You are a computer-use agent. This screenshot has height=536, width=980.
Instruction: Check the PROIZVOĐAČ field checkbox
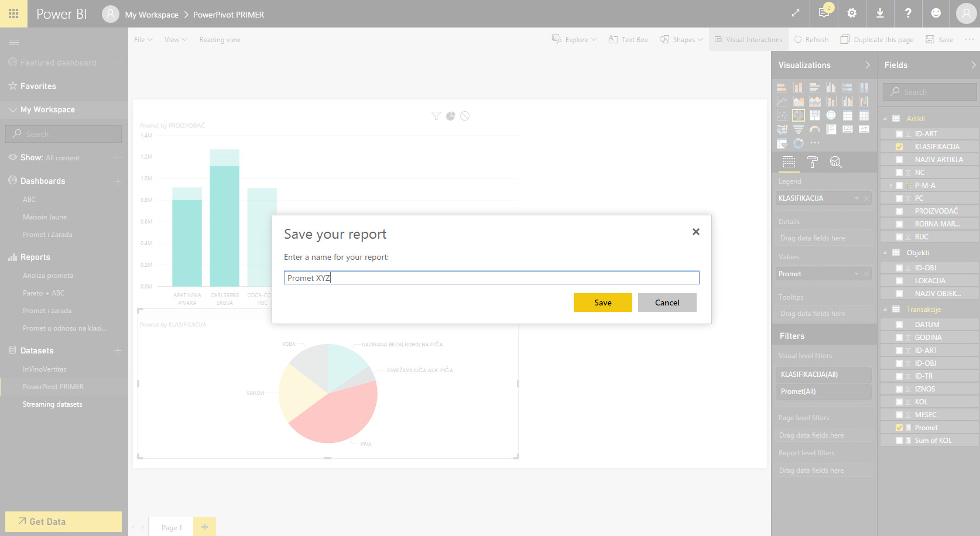[899, 211]
